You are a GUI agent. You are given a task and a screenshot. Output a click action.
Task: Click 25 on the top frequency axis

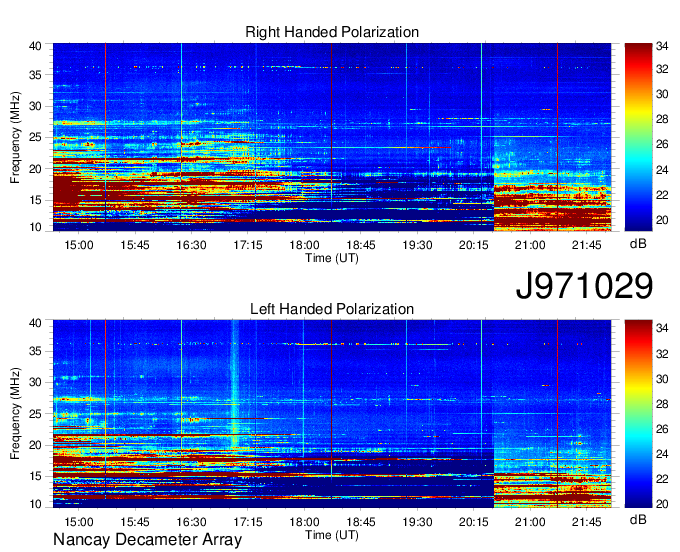pos(35,137)
